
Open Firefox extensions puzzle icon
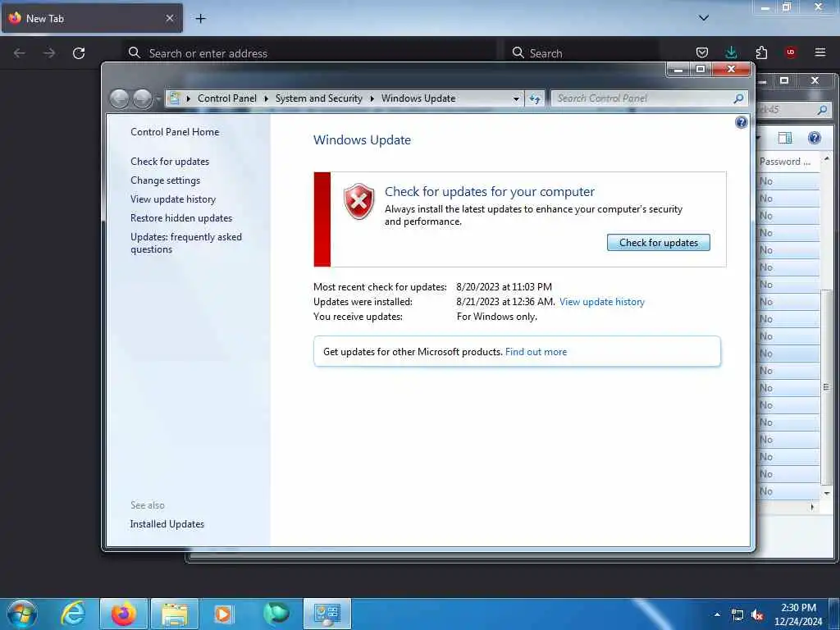coord(761,52)
